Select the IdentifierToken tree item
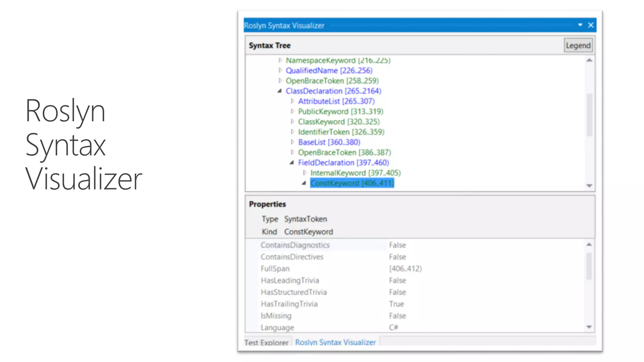This screenshot has width=644, height=362. coord(341,132)
